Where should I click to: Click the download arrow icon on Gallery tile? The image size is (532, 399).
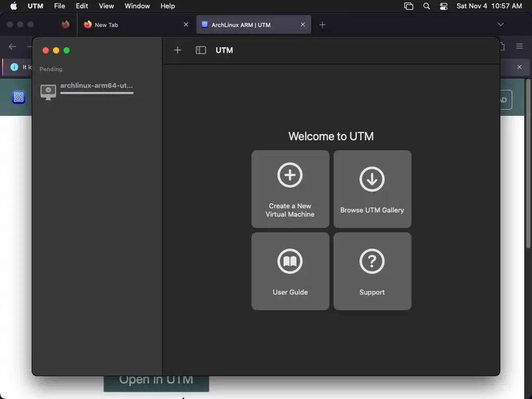(x=372, y=179)
